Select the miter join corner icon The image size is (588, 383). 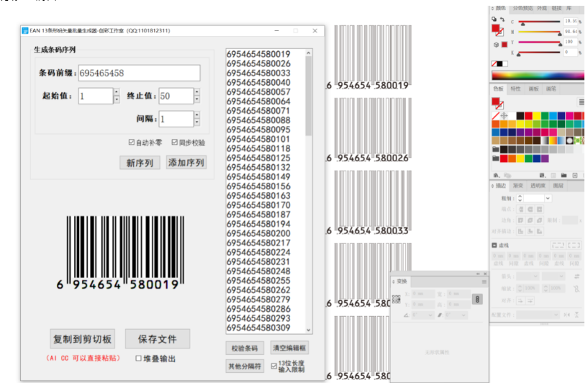point(521,220)
